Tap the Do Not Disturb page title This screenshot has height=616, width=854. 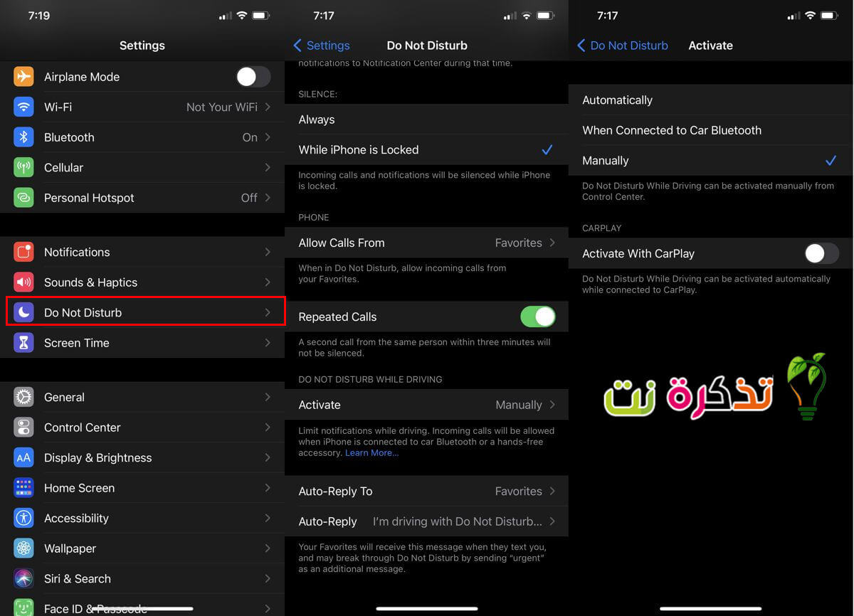(427, 46)
